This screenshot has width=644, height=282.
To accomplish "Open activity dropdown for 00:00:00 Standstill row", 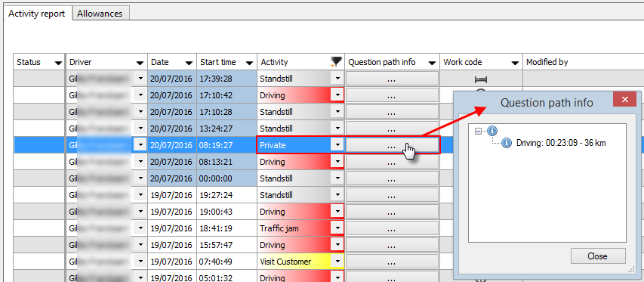I will click(x=337, y=178).
